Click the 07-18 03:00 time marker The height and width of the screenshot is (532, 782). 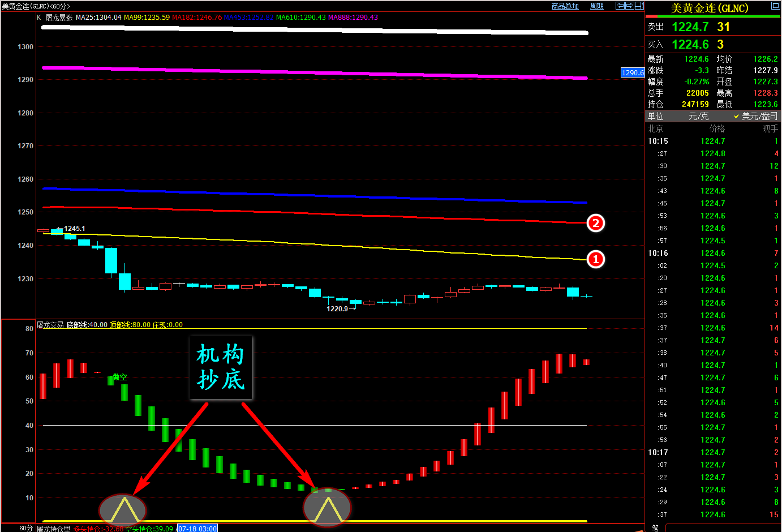[197, 529]
